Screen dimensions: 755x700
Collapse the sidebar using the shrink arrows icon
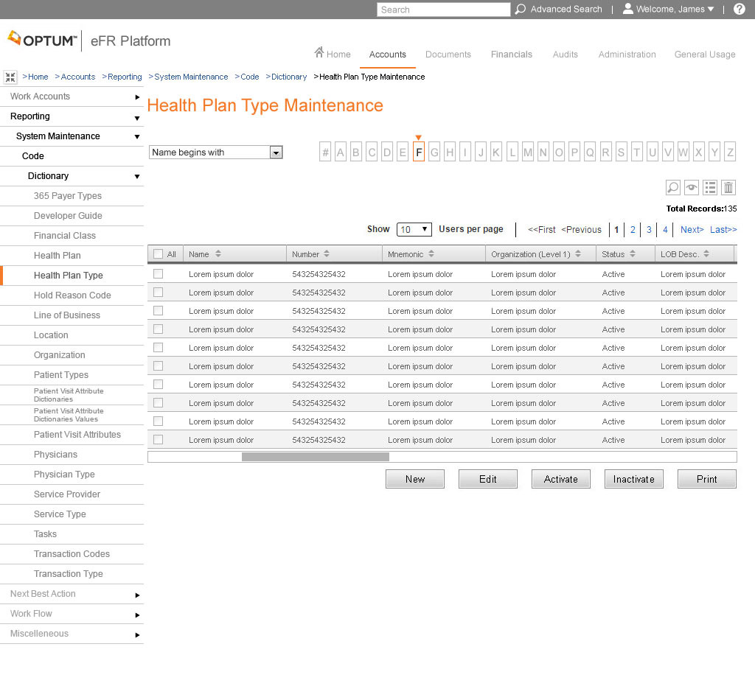(x=10, y=77)
